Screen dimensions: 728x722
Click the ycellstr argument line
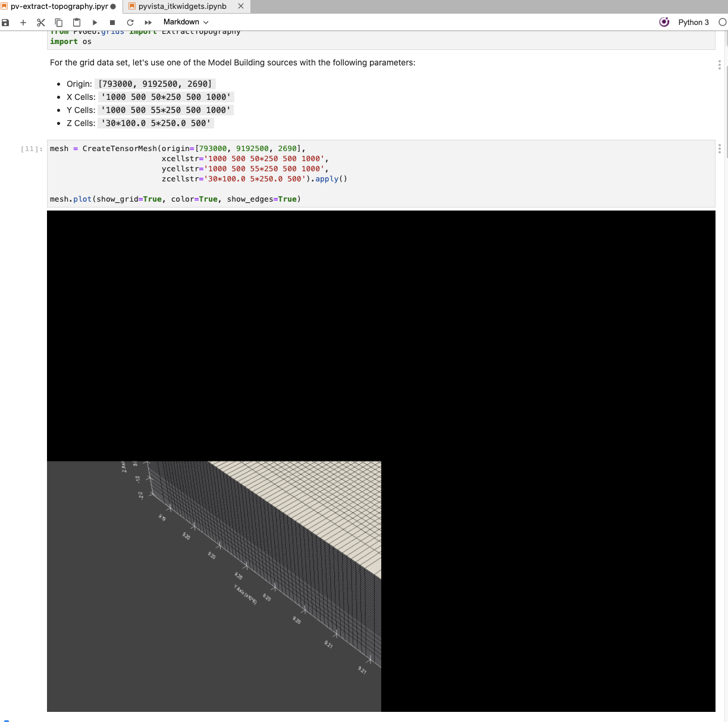[x=245, y=169]
